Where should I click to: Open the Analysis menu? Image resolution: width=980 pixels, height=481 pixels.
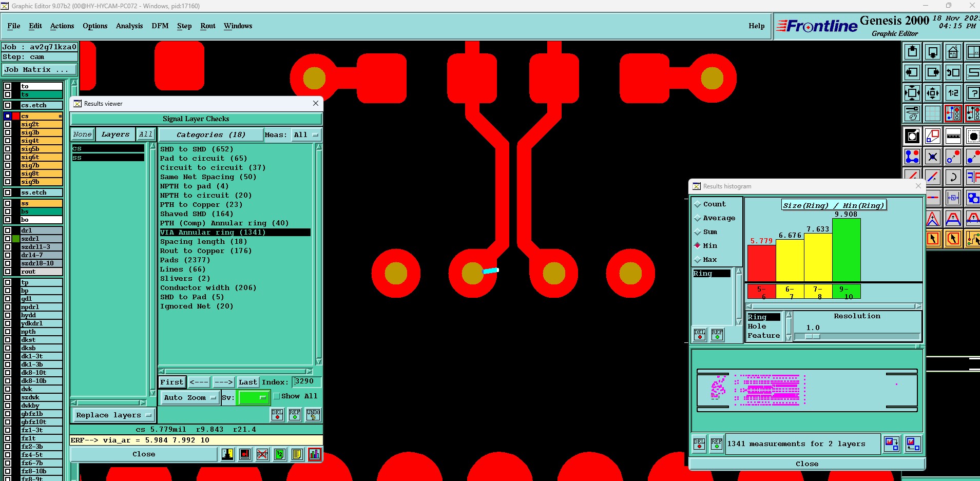[x=129, y=26]
